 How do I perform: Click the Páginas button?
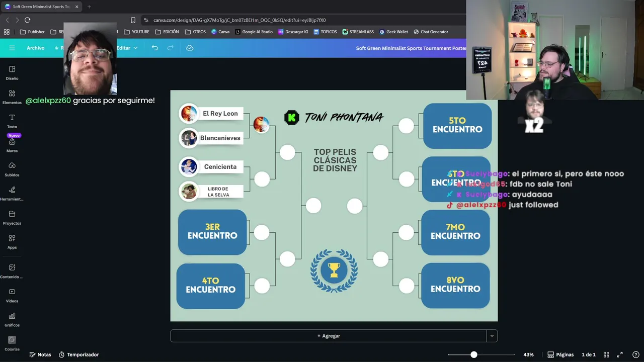pyautogui.click(x=560, y=354)
